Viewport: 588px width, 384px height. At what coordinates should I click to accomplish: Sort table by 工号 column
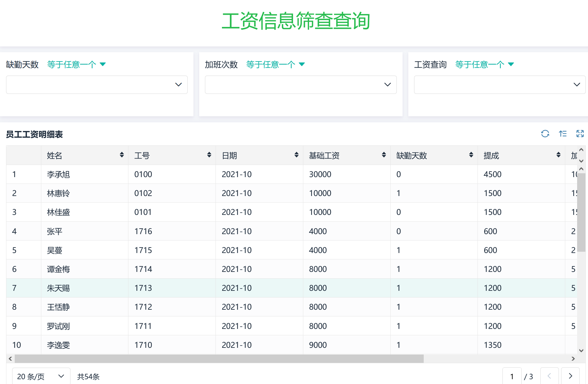[209, 155]
